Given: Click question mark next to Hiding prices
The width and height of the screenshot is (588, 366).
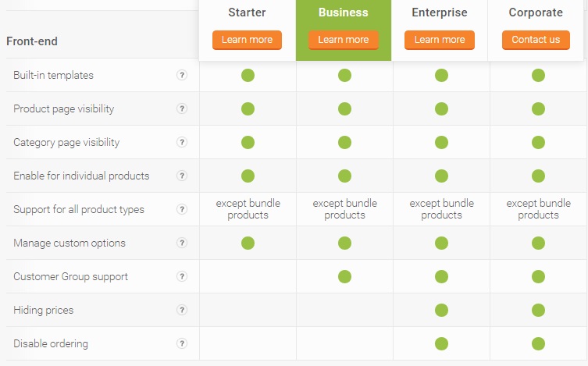Looking at the screenshot, I should (x=182, y=310).
